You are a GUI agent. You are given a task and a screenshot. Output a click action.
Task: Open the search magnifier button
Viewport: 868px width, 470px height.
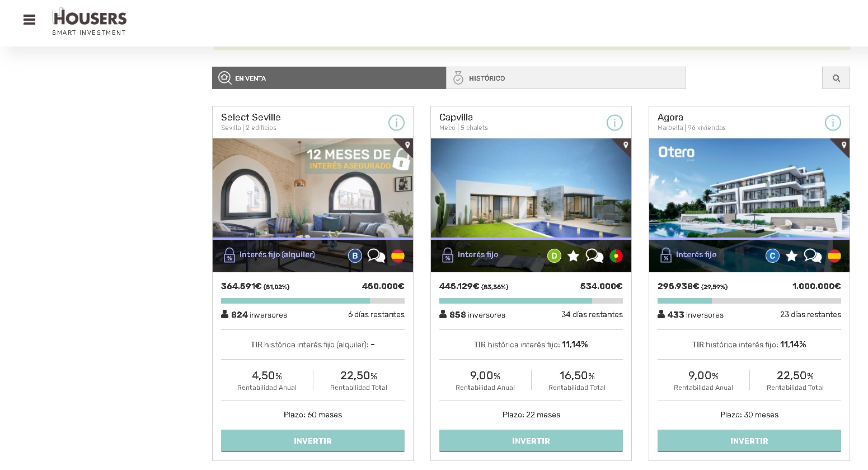(836, 78)
